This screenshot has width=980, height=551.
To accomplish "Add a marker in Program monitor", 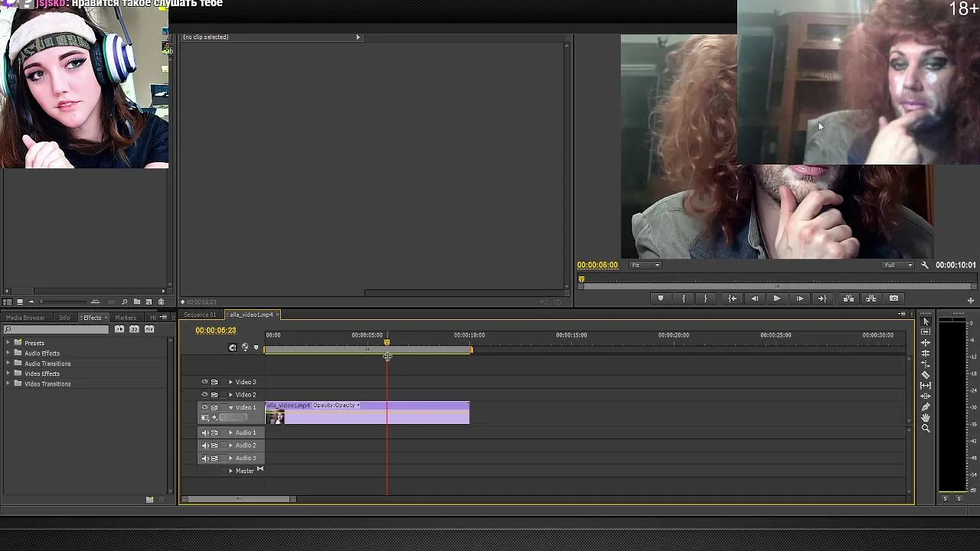I will (x=661, y=298).
